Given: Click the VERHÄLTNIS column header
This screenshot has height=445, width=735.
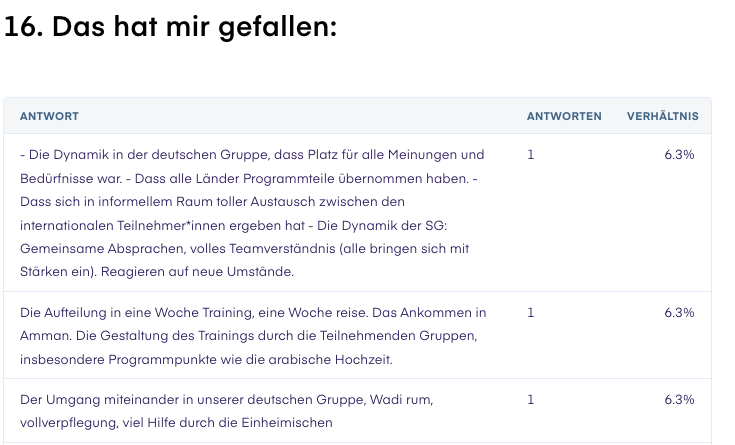Looking at the screenshot, I should pos(662,116).
